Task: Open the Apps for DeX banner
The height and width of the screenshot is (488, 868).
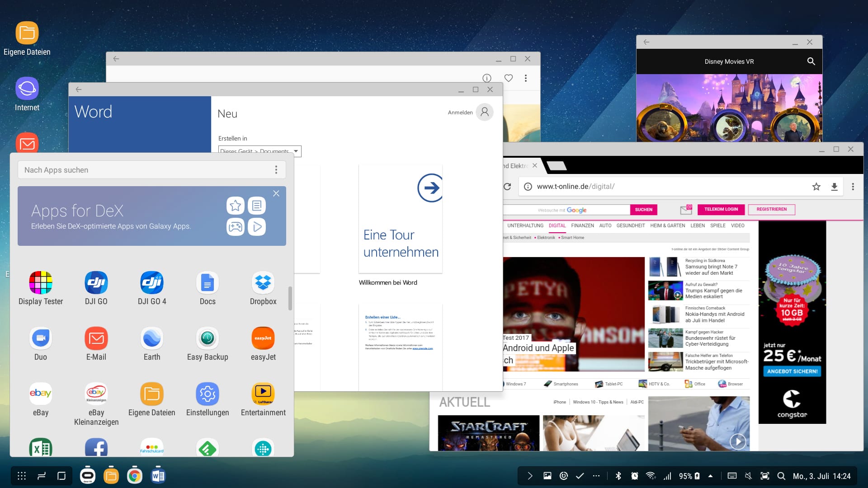Action: [152, 216]
